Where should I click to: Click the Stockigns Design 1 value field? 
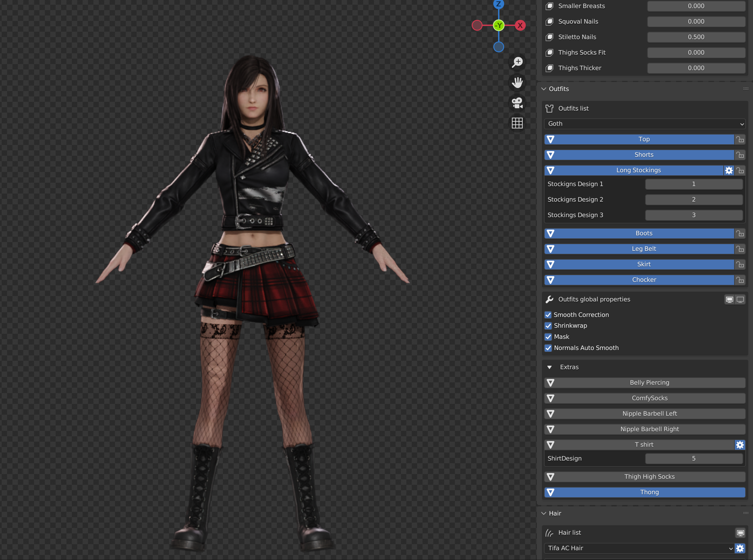[x=694, y=184]
